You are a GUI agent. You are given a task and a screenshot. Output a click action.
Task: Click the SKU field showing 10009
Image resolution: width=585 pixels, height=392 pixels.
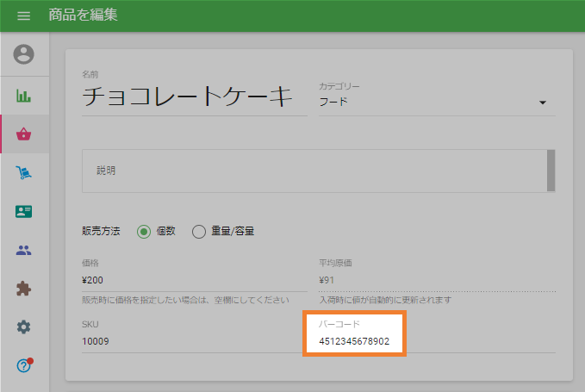(x=194, y=341)
